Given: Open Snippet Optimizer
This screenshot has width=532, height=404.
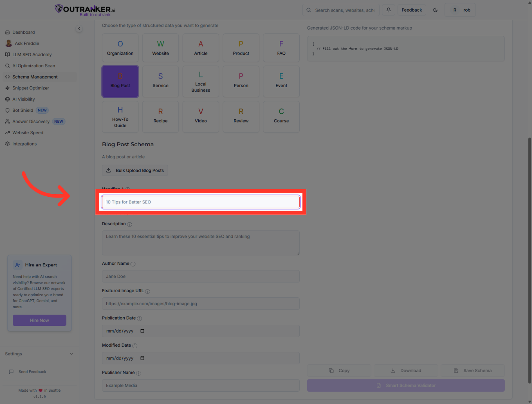Looking at the screenshot, I should (40, 88).
